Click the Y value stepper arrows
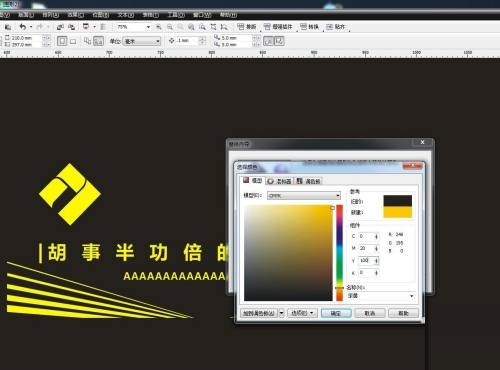 376,261
